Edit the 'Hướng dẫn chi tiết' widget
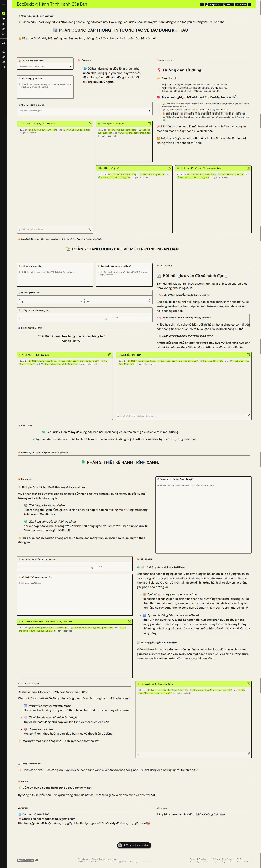 click(x=248, y=354)
